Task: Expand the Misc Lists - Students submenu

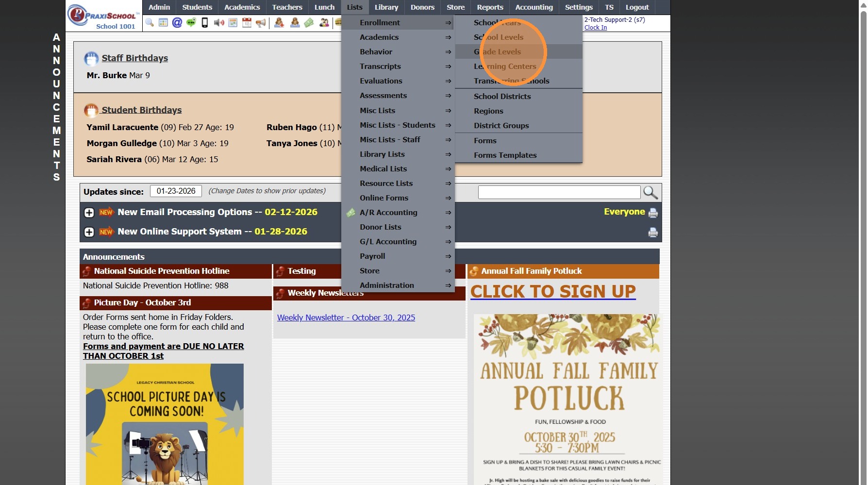Action: point(398,125)
